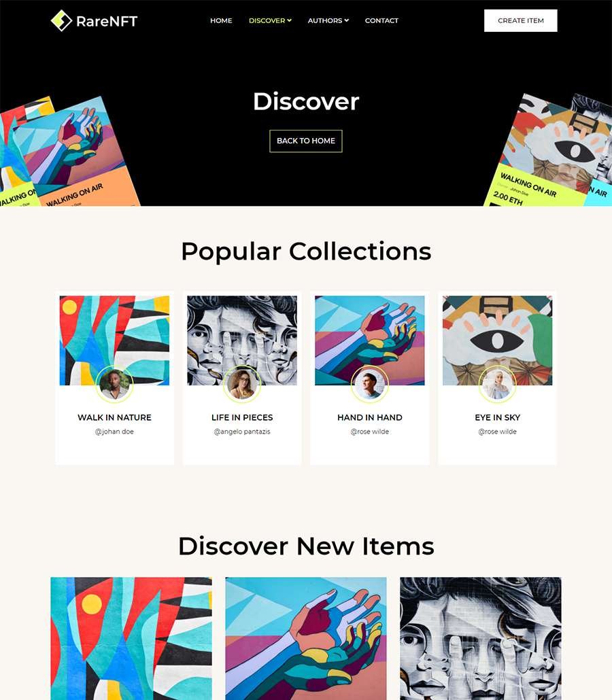This screenshot has width=612, height=700.
Task: Click the RareNFT diamond logo icon
Action: 61,20
